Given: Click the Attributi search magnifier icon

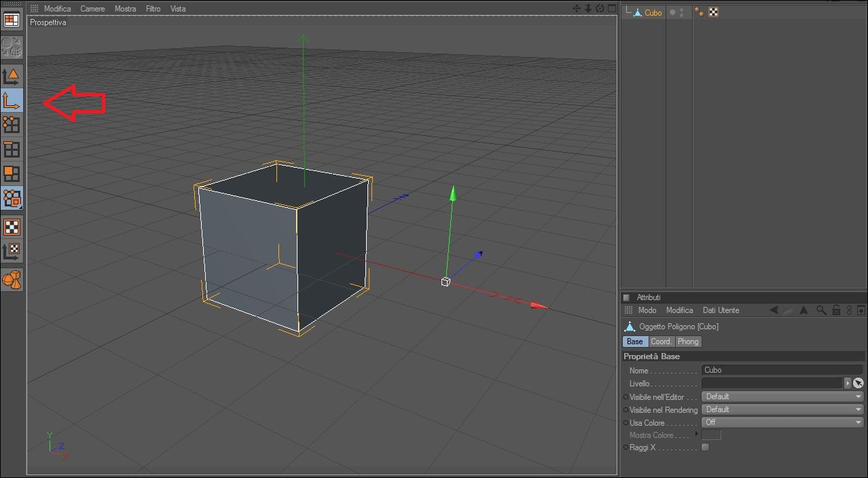Looking at the screenshot, I should [x=821, y=310].
